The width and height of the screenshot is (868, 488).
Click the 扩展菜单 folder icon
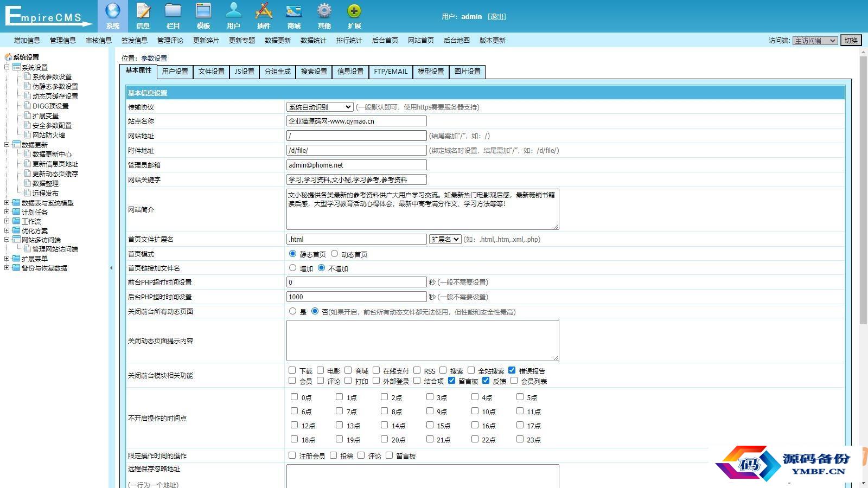[x=16, y=259]
